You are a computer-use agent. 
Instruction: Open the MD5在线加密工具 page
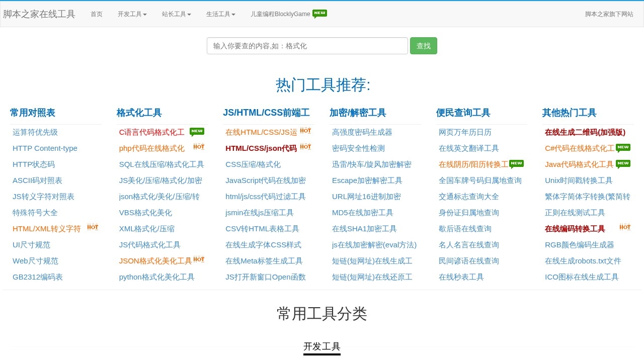pos(362,213)
